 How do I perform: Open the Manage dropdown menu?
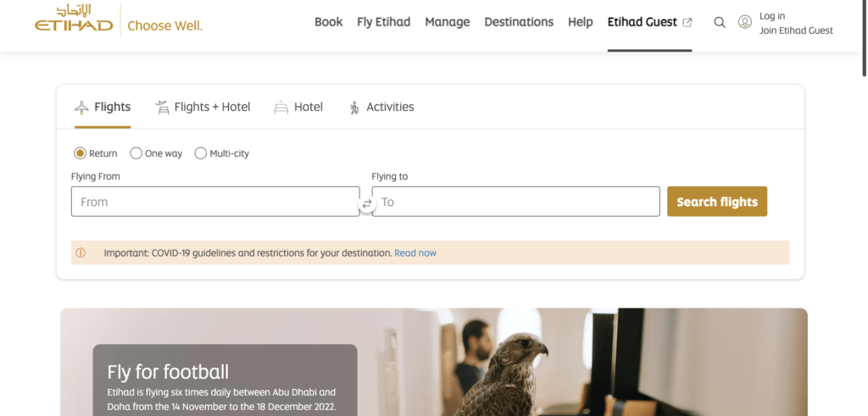click(447, 22)
